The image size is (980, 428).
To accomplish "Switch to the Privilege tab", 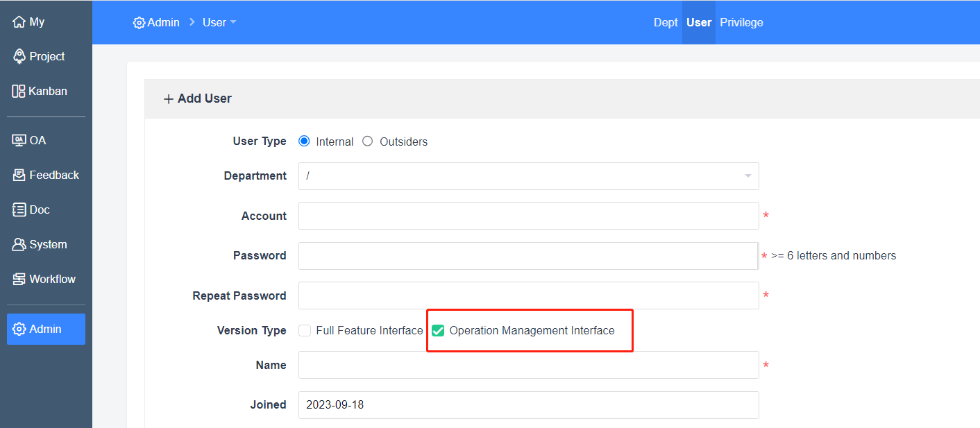I will [x=741, y=22].
